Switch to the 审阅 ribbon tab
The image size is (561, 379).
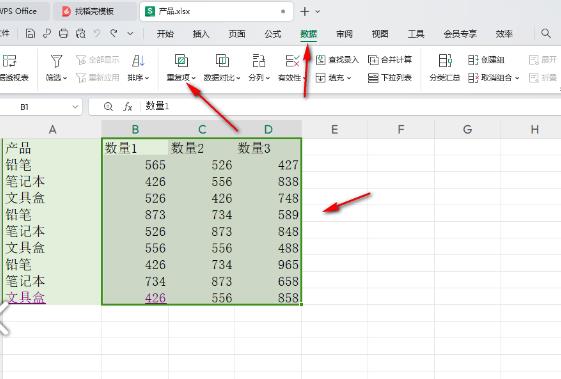click(x=344, y=34)
